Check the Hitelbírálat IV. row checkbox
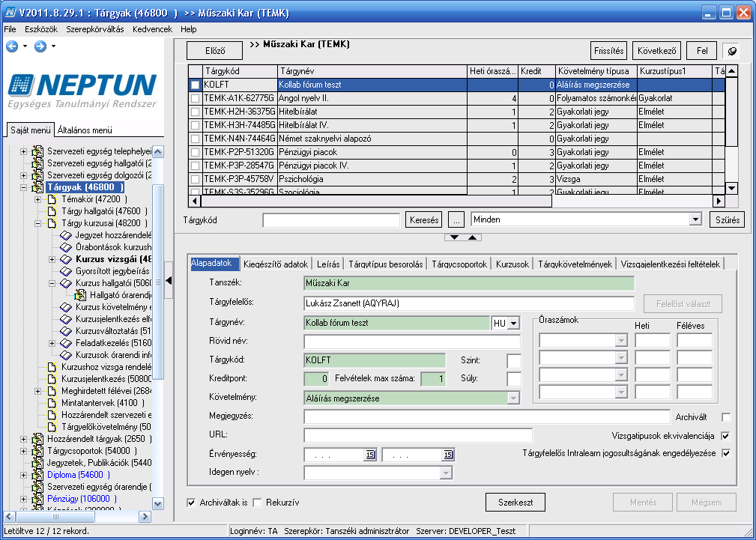The image size is (756, 540). click(x=195, y=125)
